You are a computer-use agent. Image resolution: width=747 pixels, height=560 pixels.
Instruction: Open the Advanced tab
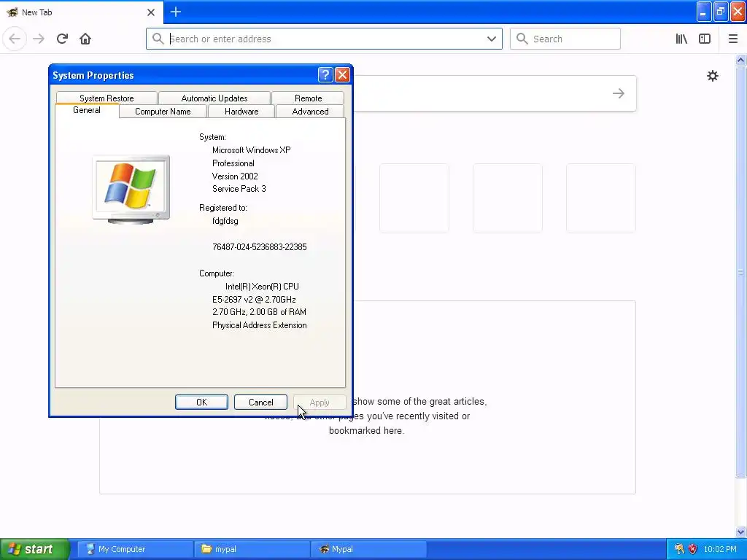pos(310,112)
